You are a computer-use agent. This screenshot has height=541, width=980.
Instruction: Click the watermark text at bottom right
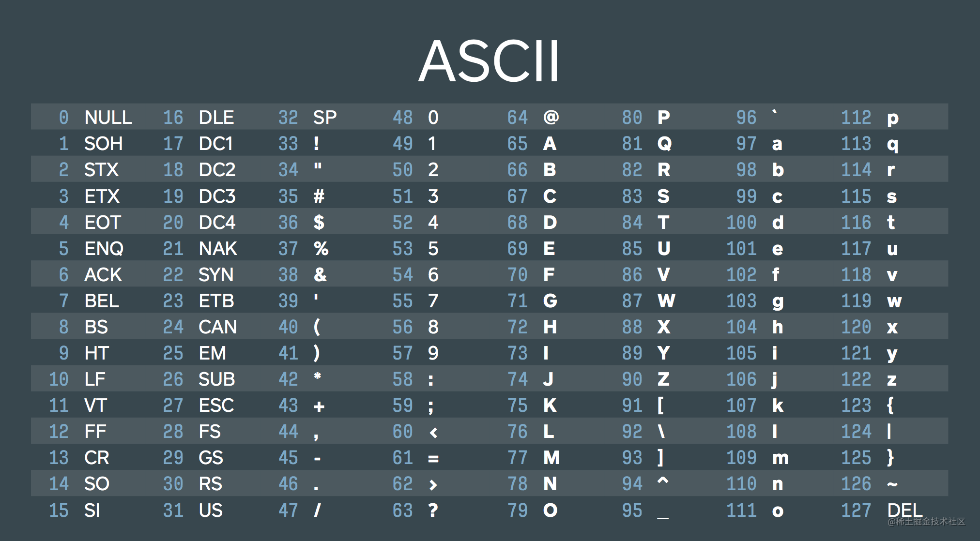point(926,521)
